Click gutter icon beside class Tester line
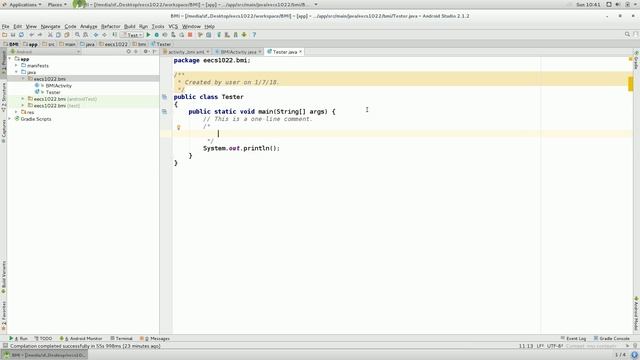 164,97
